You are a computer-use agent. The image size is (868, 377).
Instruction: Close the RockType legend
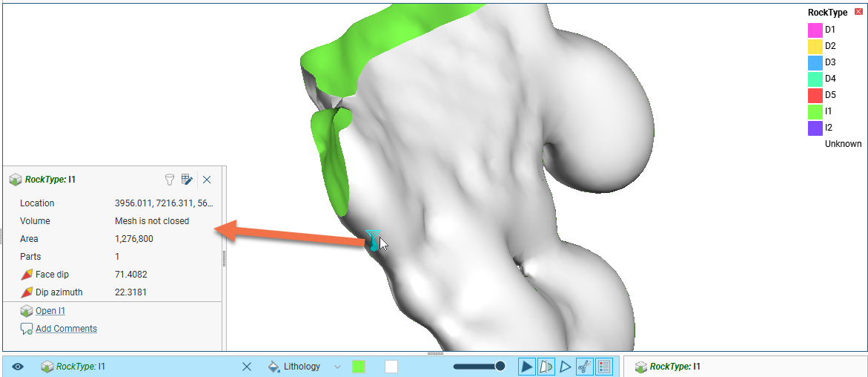point(858,13)
